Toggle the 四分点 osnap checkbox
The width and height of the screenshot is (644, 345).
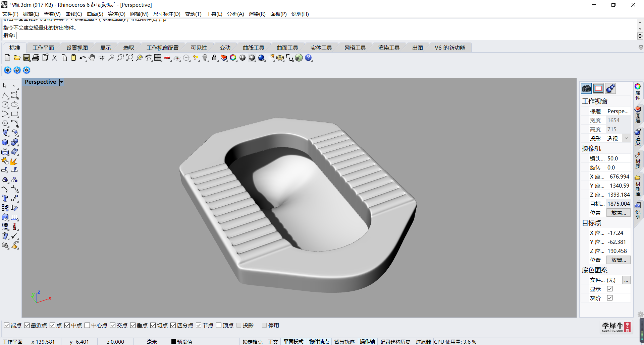coord(173,325)
